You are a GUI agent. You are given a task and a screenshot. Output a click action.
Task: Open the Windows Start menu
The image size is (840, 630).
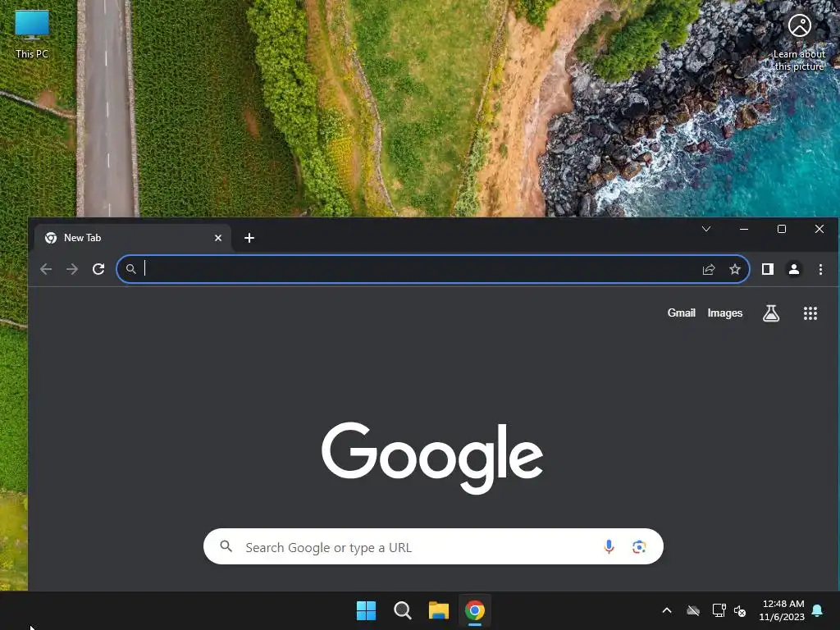(x=367, y=610)
